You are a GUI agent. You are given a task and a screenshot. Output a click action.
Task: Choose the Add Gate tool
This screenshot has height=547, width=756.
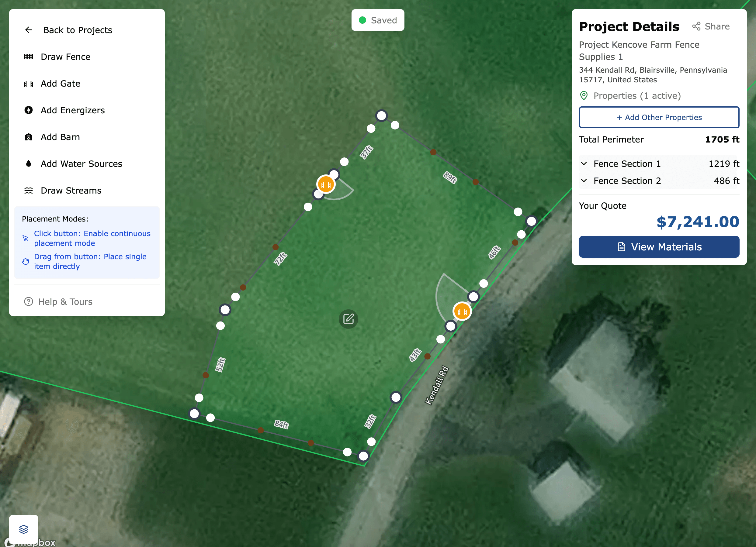click(x=60, y=84)
